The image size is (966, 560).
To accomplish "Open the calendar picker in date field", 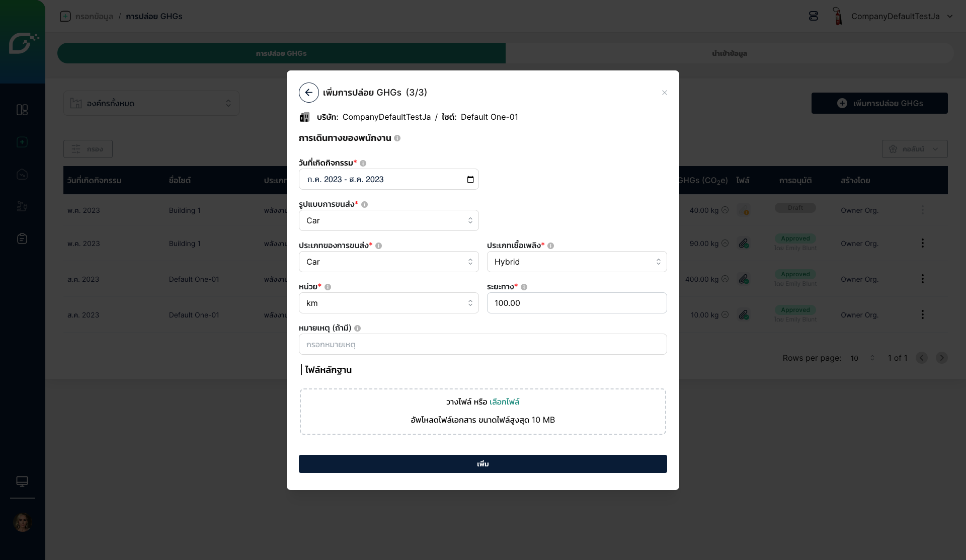I will (470, 180).
